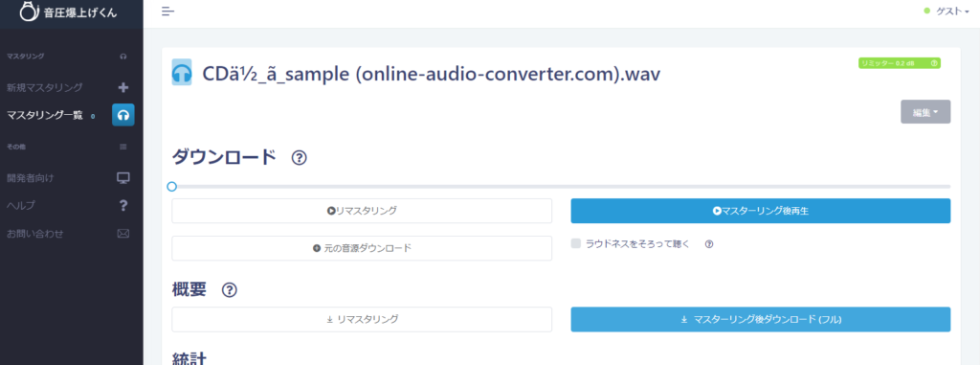980x365 pixels.
Task: Click the マスターリング後ダウンロード (フル) button
Action: click(761, 319)
